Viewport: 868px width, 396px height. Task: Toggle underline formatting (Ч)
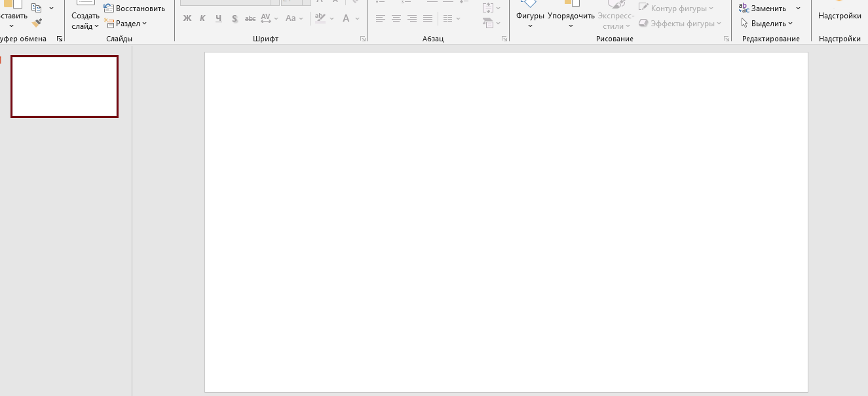(218, 18)
